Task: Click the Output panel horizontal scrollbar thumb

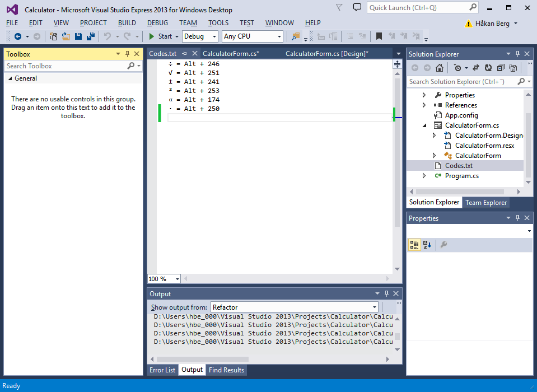Action: [x=202, y=359]
